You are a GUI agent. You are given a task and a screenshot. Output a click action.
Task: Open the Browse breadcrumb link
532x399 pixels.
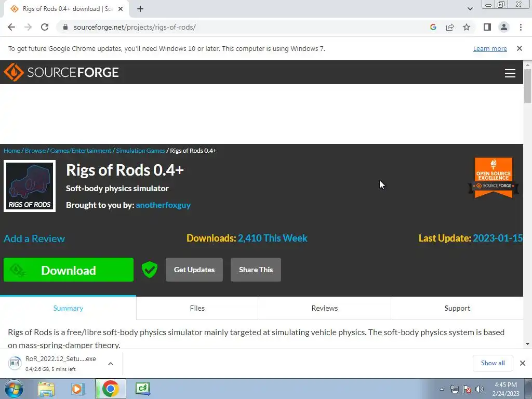pyautogui.click(x=35, y=151)
